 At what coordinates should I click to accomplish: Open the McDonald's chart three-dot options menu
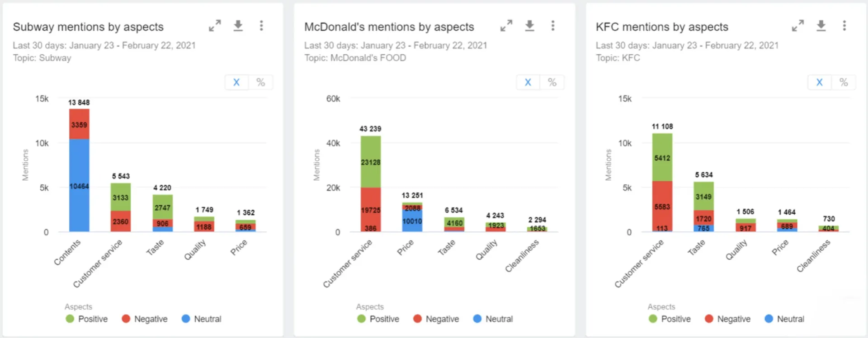point(553,26)
